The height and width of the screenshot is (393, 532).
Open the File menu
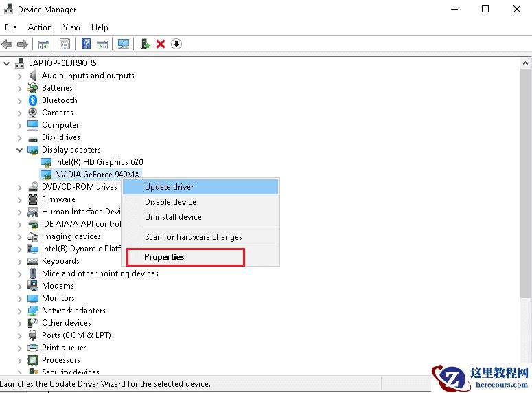[11, 27]
